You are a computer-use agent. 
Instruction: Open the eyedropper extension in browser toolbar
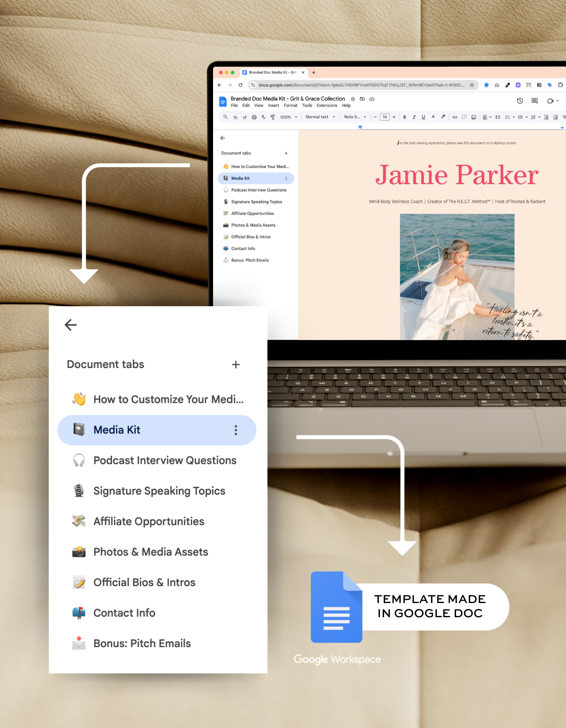pyautogui.click(x=507, y=85)
